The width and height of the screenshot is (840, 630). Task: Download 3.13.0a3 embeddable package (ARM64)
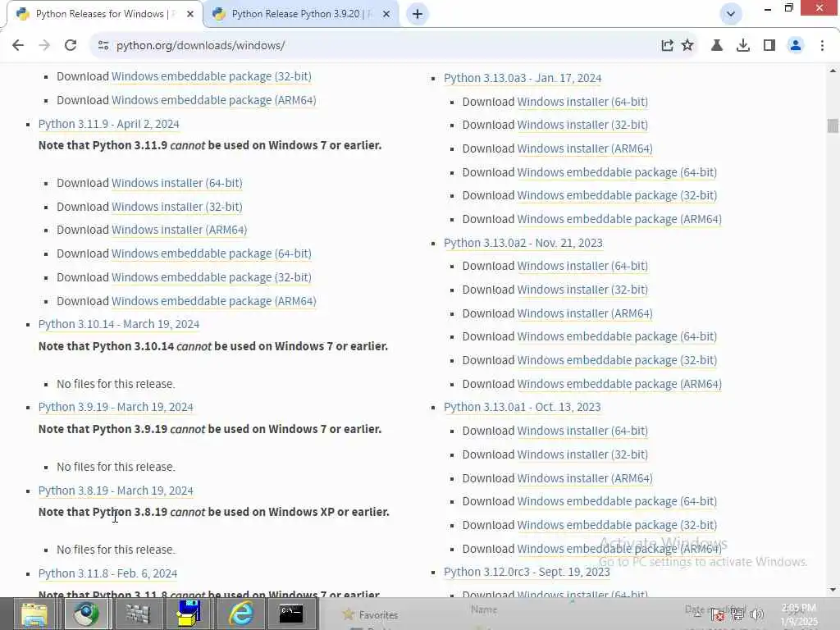pos(619,220)
